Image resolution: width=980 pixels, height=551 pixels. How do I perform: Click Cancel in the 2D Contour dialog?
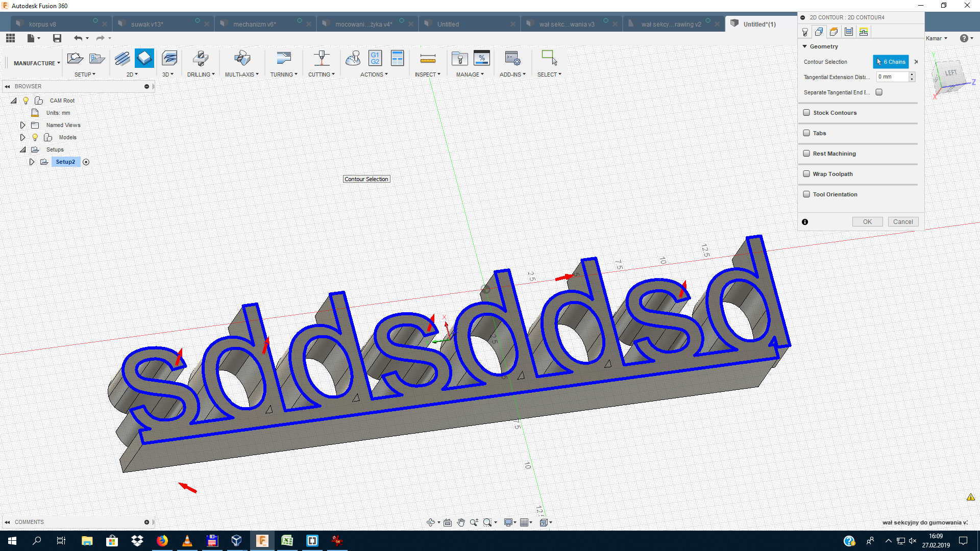pyautogui.click(x=903, y=222)
